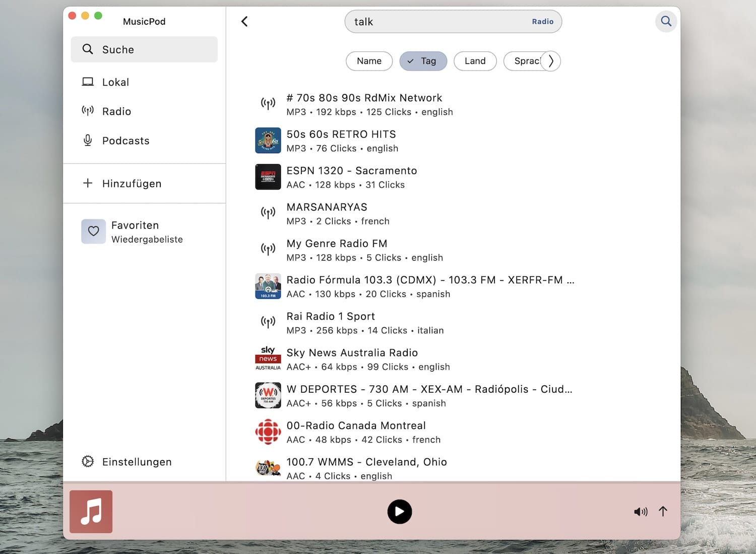Click the back arrow icon

pyautogui.click(x=244, y=21)
